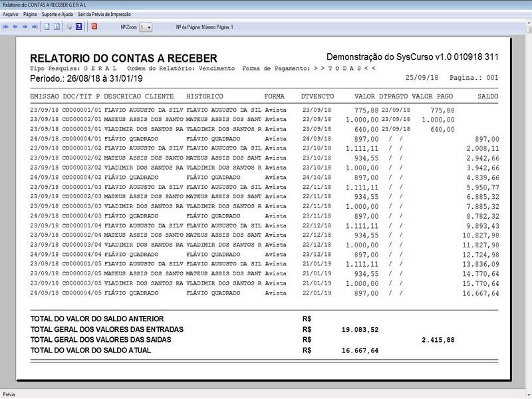Click the blue W export icon
Viewport: 532px width, 399px height.
[78, 27]
